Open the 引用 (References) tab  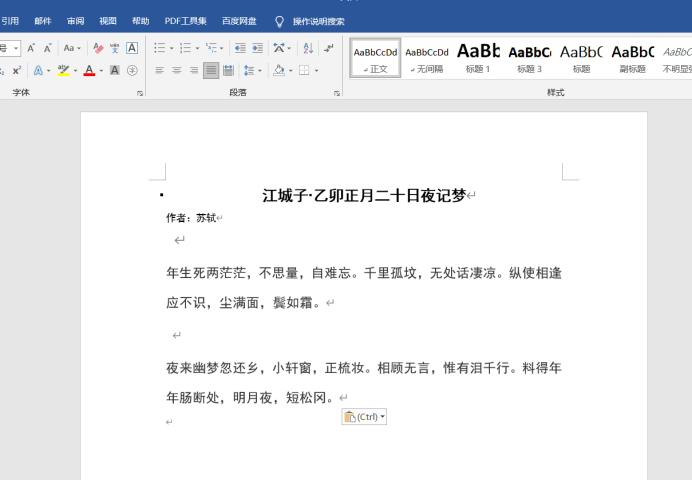coord(10,21)
